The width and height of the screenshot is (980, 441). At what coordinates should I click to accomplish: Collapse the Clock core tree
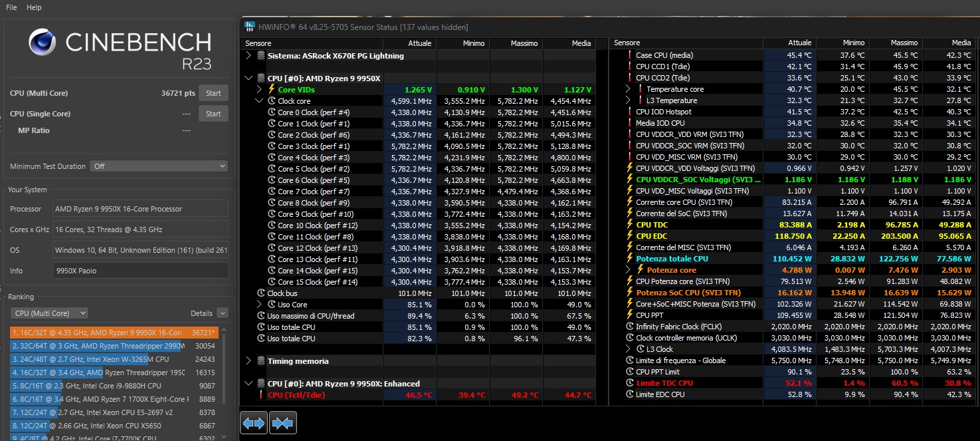pos(259,101)
